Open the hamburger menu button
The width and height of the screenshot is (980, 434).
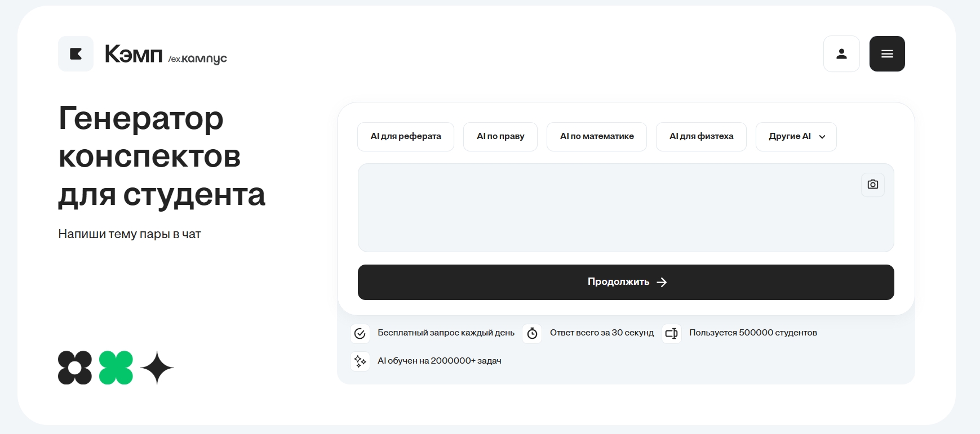(887, 54)
